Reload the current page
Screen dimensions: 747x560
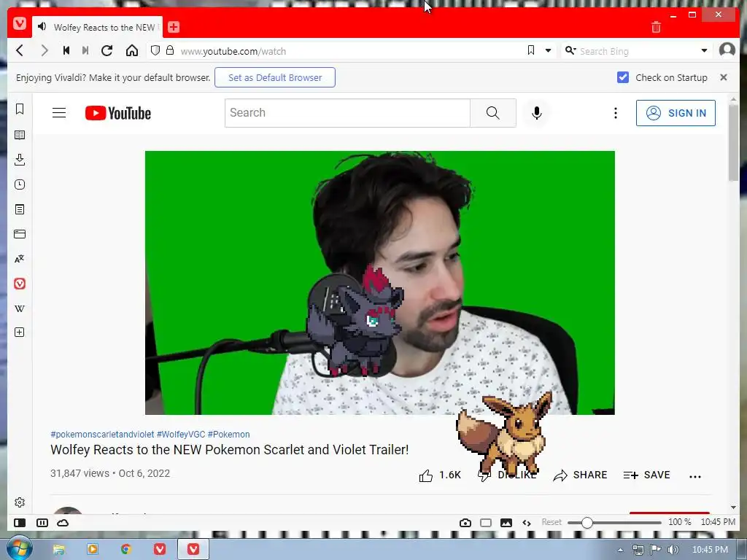pyautogui.click(x=107, y=50)
